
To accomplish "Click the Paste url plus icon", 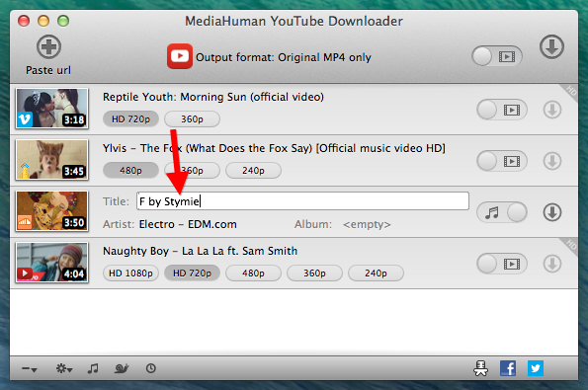I will (48, 46).
